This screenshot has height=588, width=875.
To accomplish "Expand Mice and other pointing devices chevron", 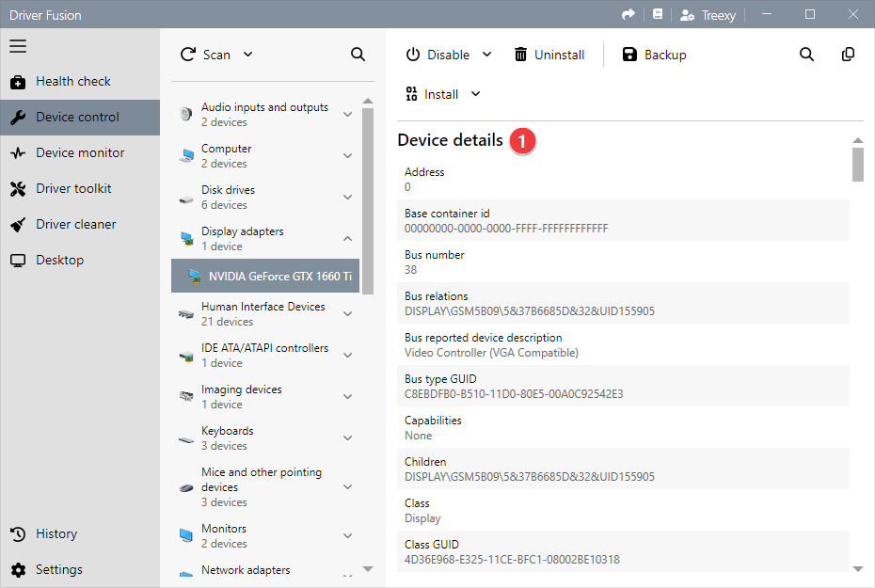I will (348, 487).
